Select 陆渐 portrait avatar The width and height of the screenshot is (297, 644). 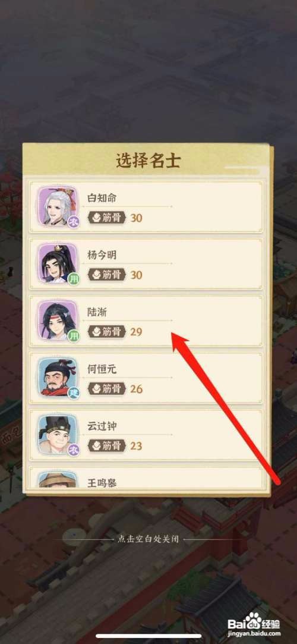(58, 321)
